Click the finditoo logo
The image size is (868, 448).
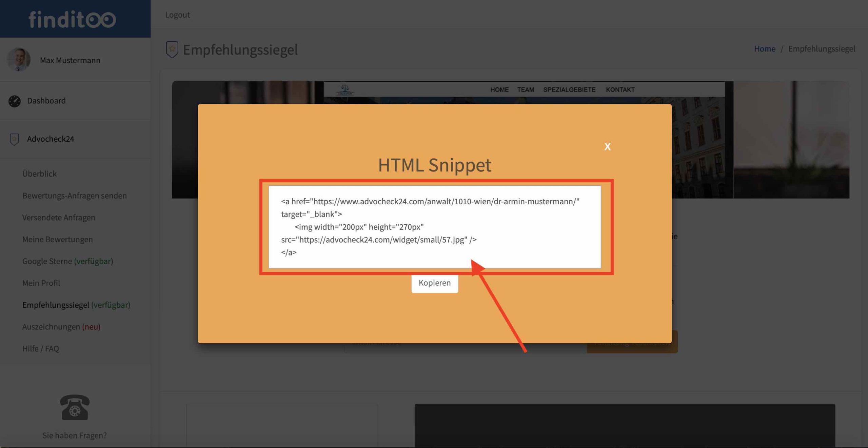(72, 19)
